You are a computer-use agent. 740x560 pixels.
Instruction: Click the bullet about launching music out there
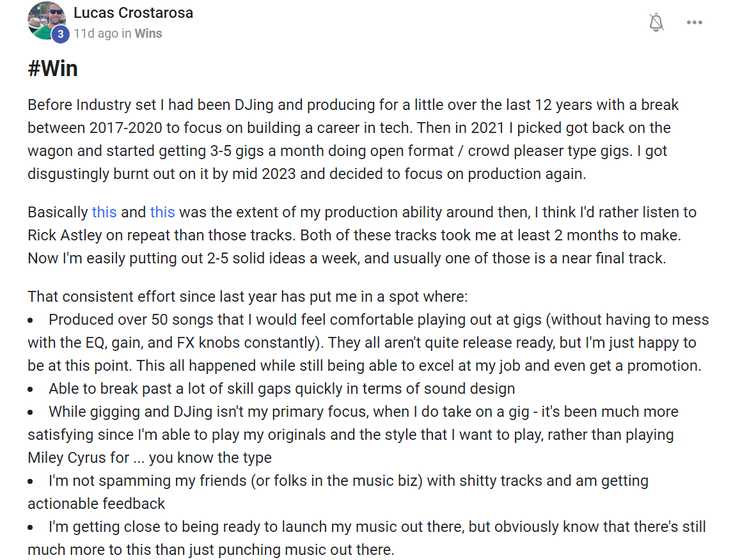point(368,538)
